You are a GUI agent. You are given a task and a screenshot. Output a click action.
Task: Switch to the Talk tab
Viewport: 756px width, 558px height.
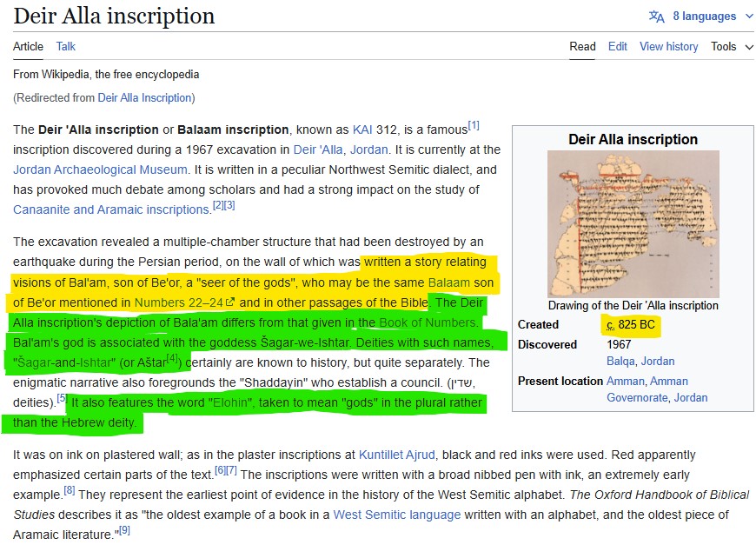65,46
